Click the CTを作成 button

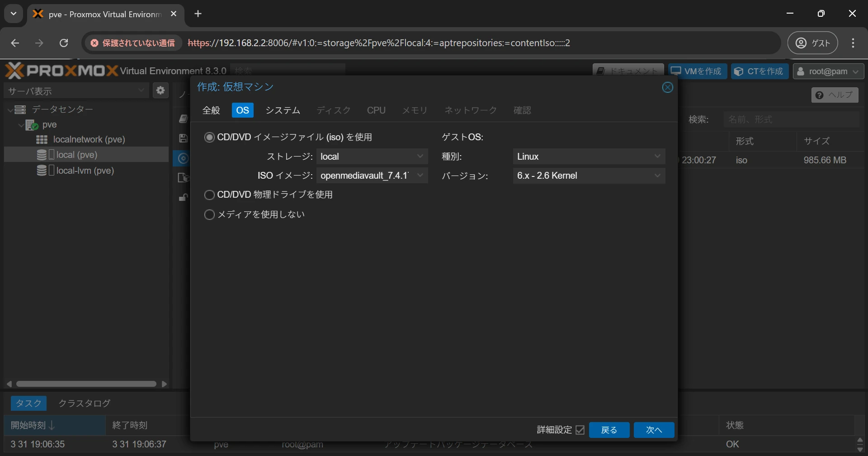pyautogui.click(x=760, y=71)
